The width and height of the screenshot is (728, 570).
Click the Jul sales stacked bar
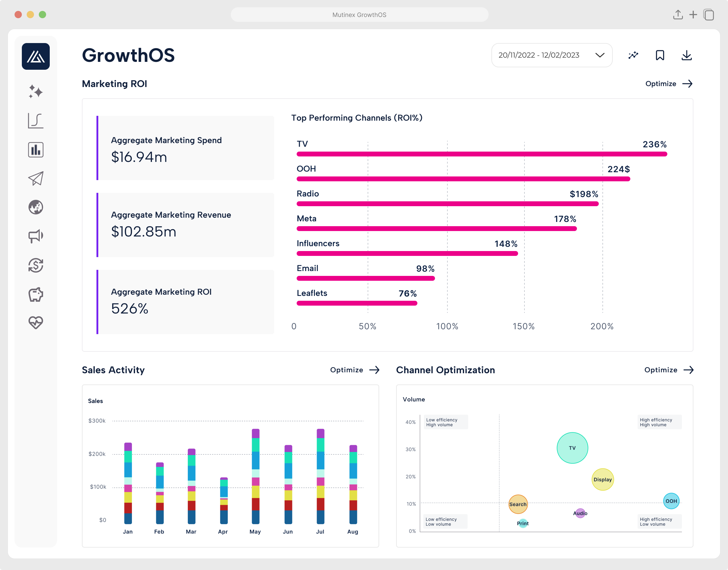(320, 476)
